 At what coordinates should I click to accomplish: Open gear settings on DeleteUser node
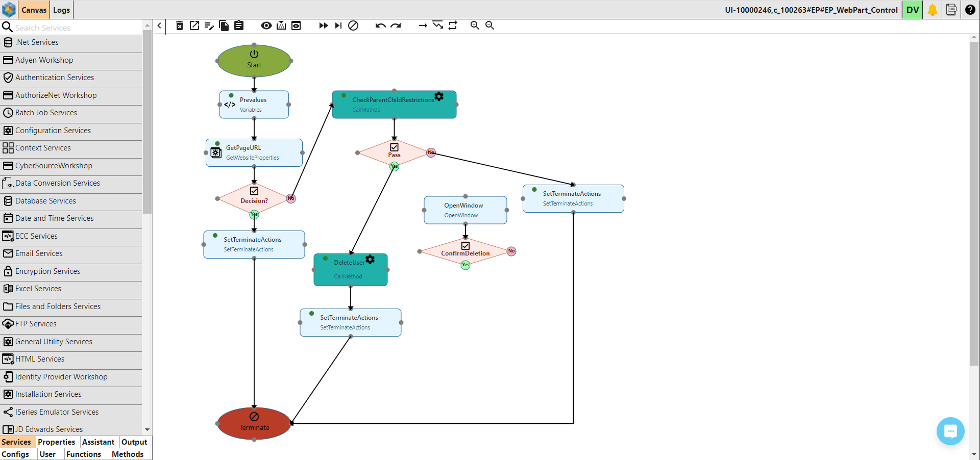370,259
